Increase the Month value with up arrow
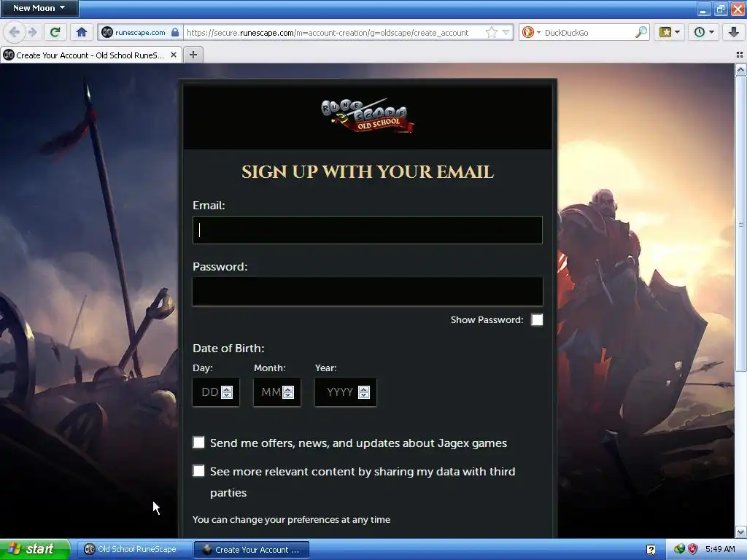This screenshot has height=560, width=747. point(288,389)
